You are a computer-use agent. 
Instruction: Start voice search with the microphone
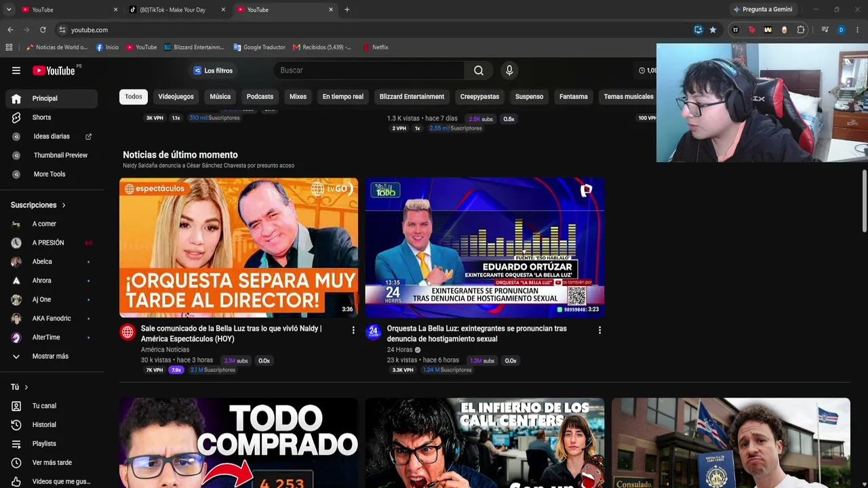509,70
